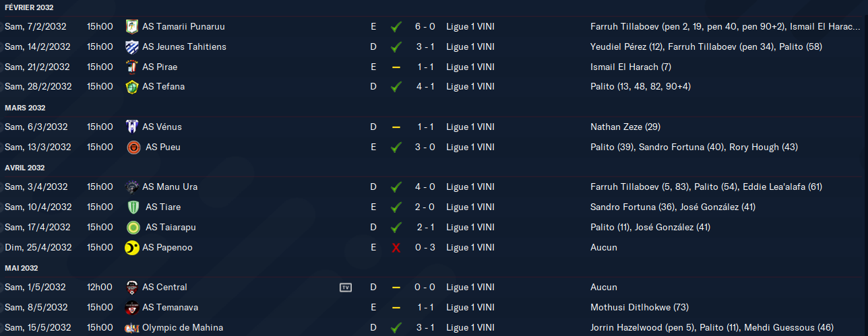The image size is (868, 336).
Task: Open AS Manu Ura team page
Action: [170, 187]
